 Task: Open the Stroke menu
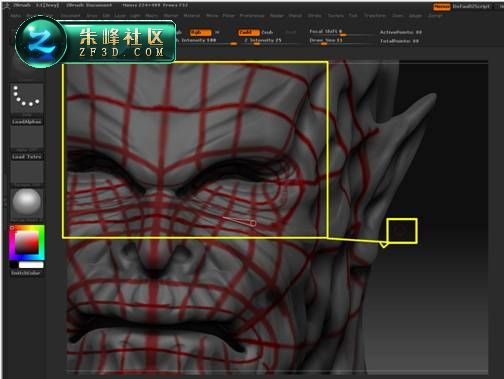click(x=314, y=16)
